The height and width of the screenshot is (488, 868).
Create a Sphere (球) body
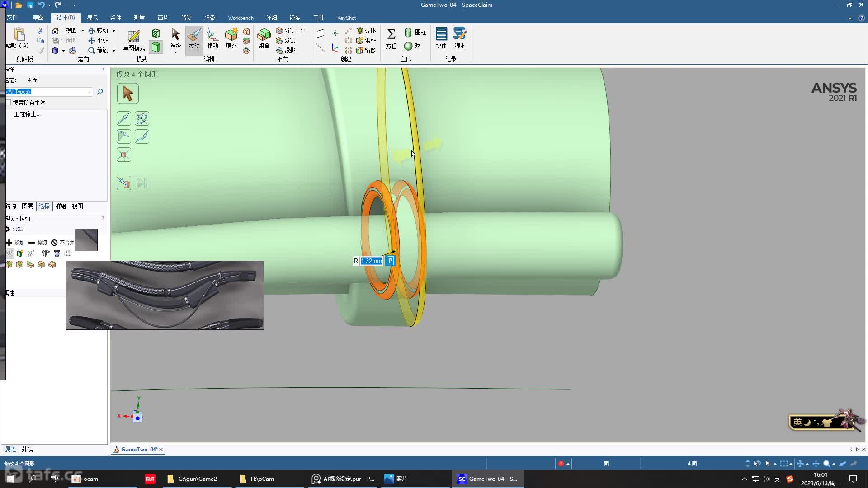coord(412,46)
